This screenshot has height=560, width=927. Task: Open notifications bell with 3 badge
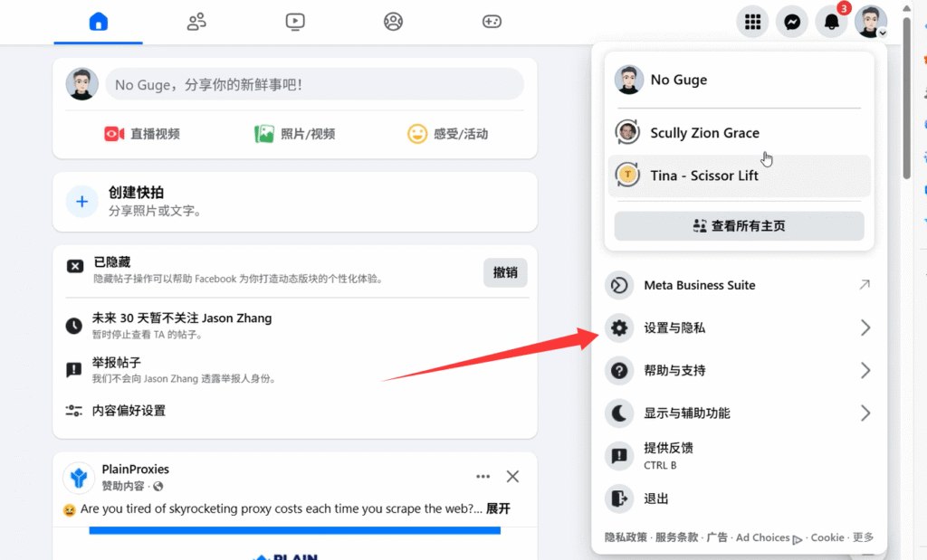(x=831, y=22)
